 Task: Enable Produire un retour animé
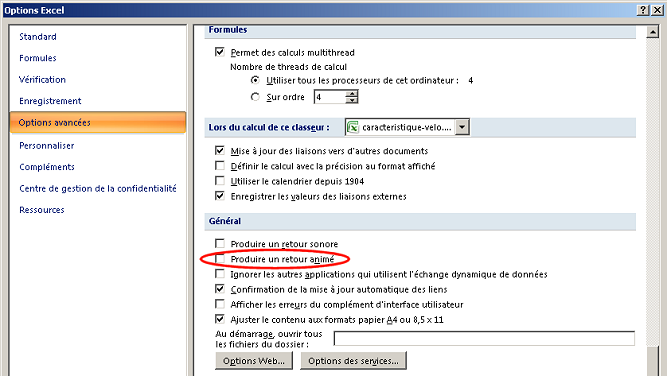click(220, 259)
